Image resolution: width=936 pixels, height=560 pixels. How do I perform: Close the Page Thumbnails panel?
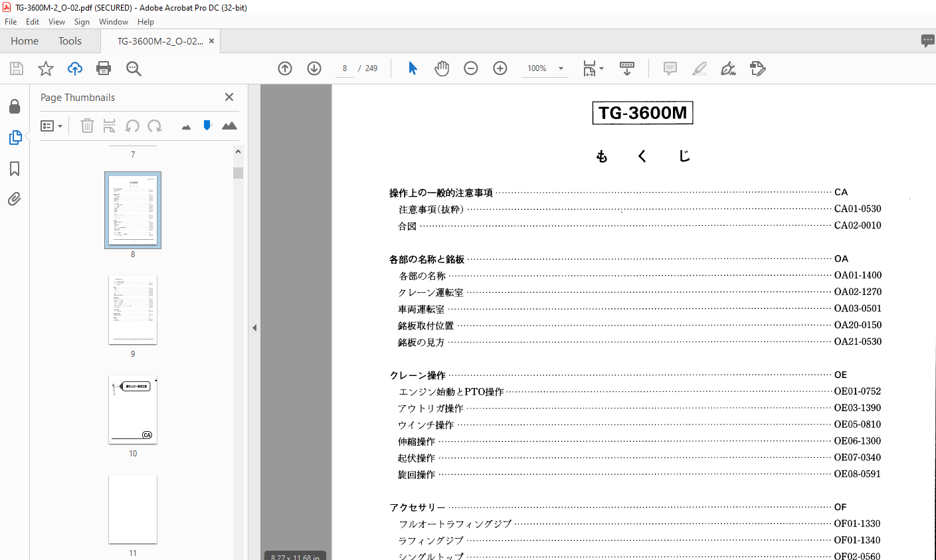click(229, 97)
